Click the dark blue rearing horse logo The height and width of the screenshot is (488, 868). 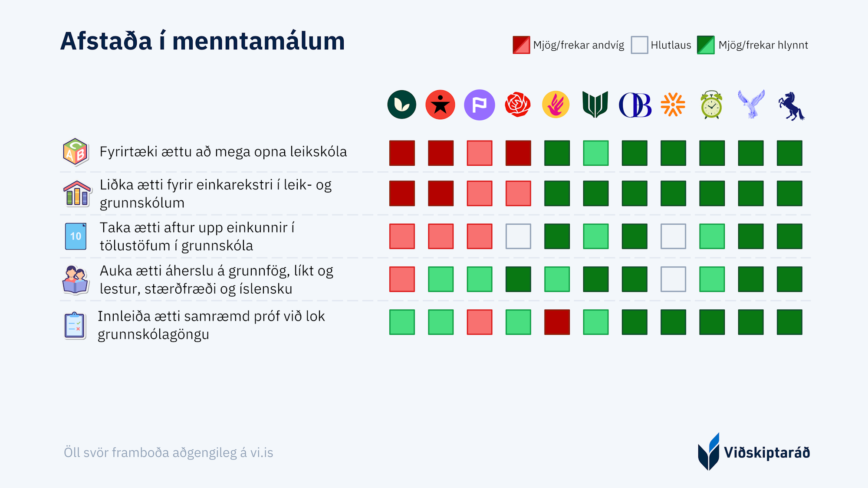coord(790,106)
